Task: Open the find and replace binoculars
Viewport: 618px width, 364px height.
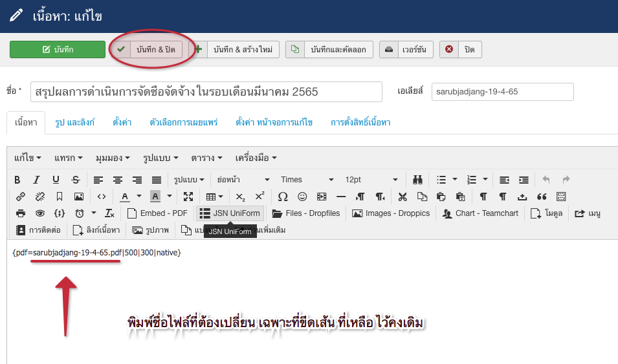Action: pos(418,180)
